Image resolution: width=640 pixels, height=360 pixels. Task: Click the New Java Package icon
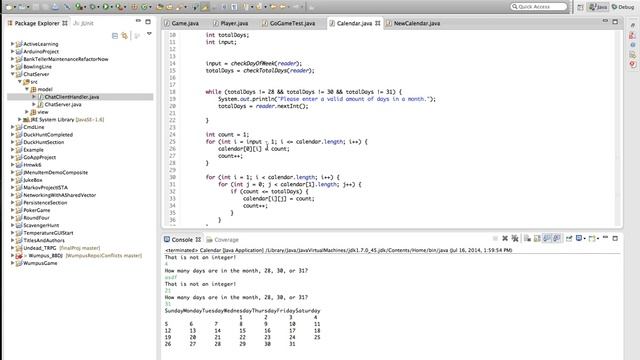tap(134, 7)
